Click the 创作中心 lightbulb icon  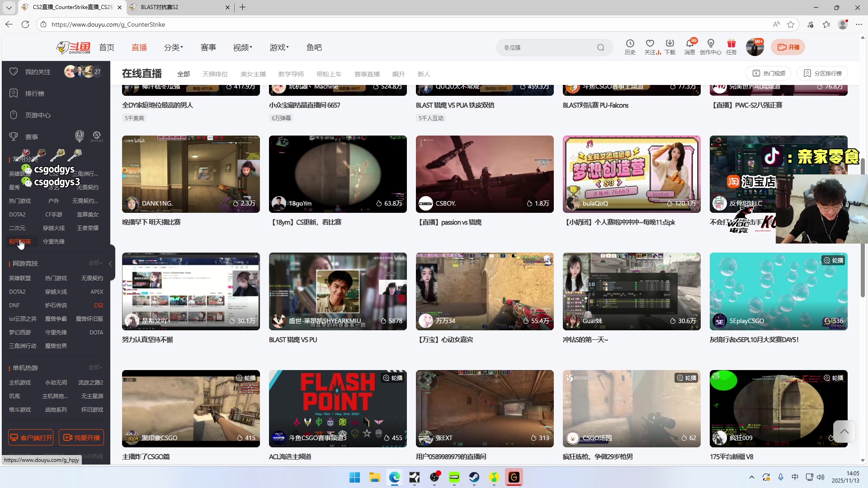(710, 44)
